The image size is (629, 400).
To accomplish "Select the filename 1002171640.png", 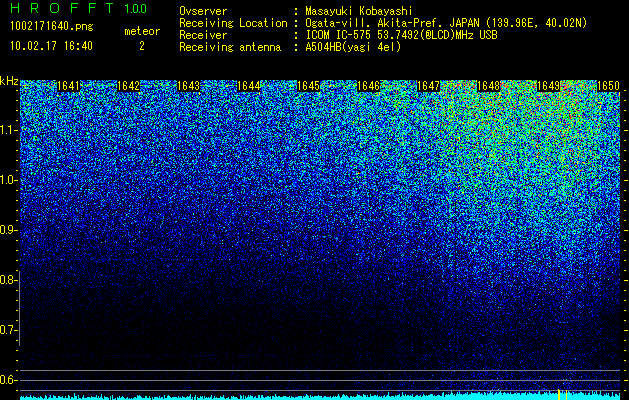I will coord(52,27).
